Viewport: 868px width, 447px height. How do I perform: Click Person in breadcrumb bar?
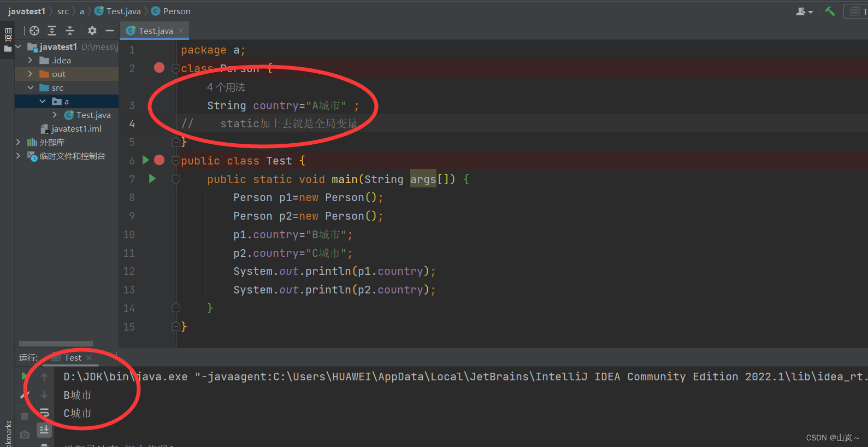171,11
